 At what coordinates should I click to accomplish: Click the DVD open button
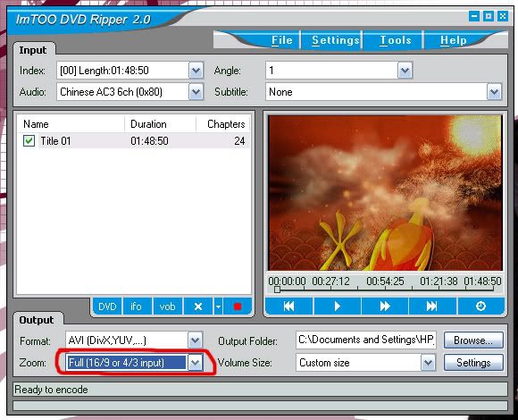[107, 307]
